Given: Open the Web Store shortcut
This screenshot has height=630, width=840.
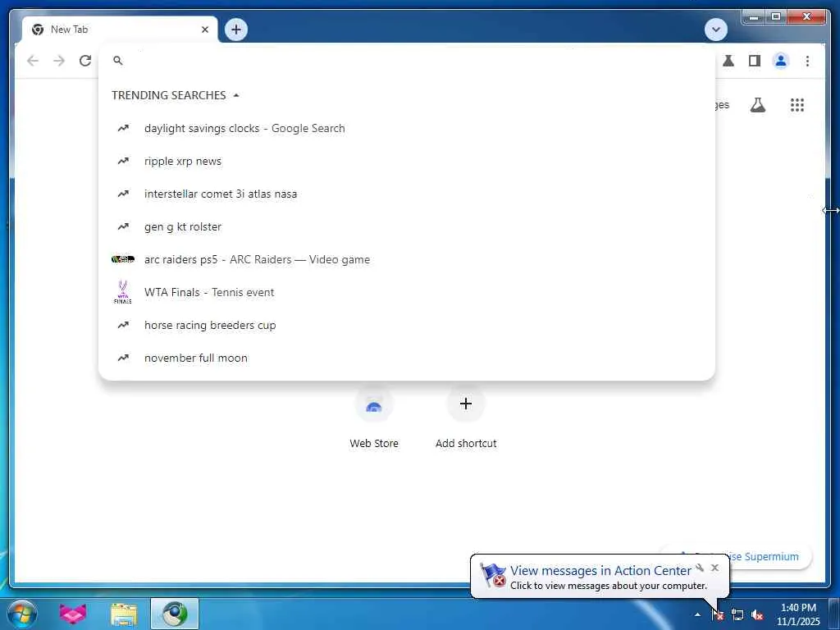Looking at the screenshot, I should click(374, 418).
